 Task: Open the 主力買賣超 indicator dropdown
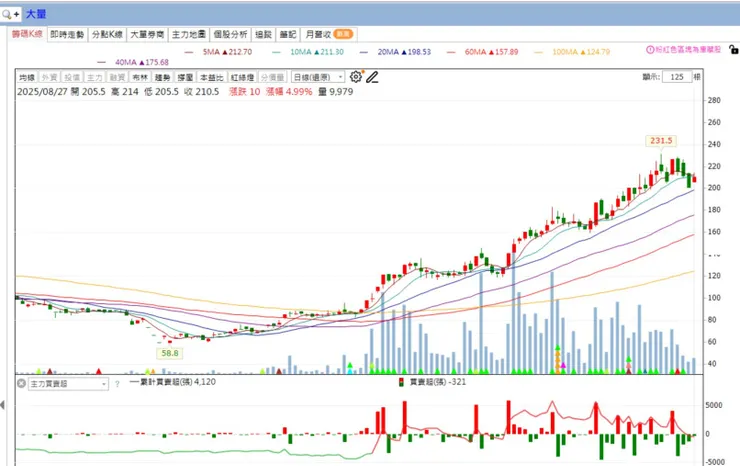point(68,384)
